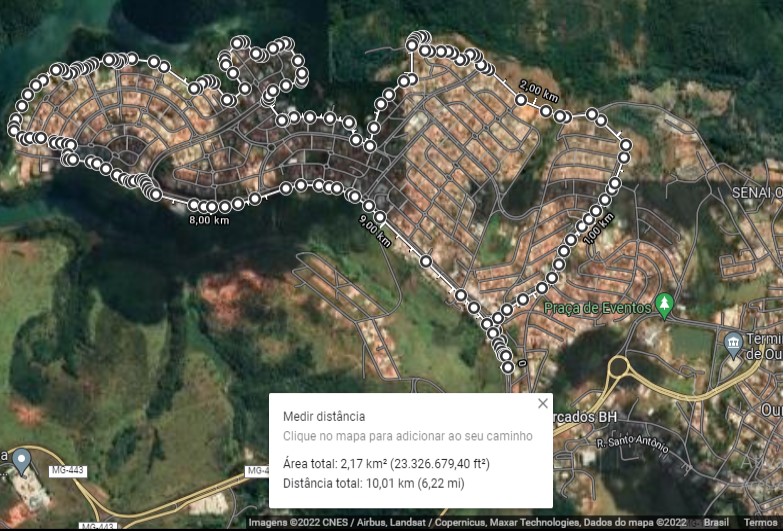
Task: Click the 8,00 km distance label
Action: click(209, 220)
